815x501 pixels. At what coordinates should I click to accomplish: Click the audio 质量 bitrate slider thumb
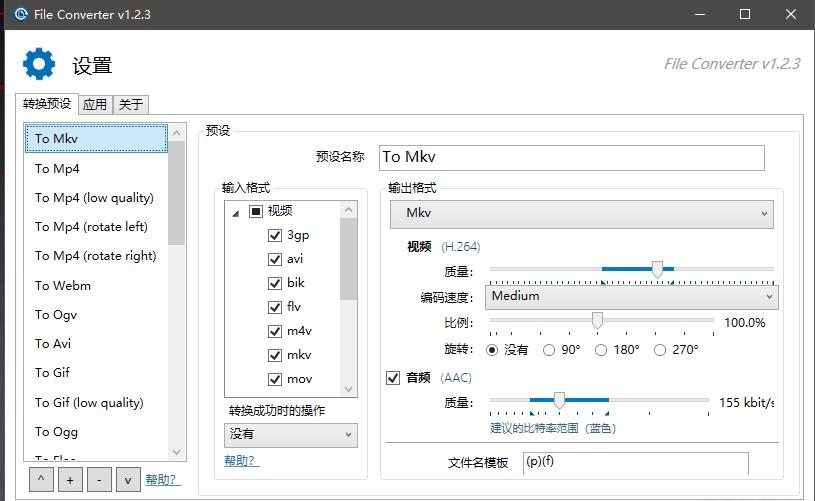click(559, 400)
